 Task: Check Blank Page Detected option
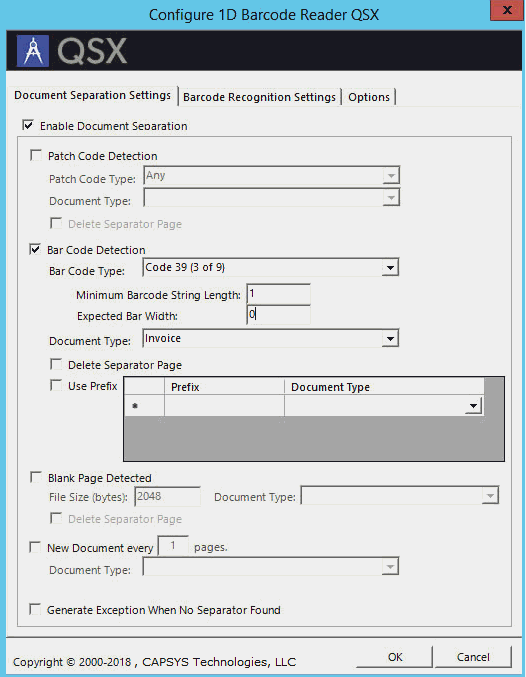[x=36, y=478]
